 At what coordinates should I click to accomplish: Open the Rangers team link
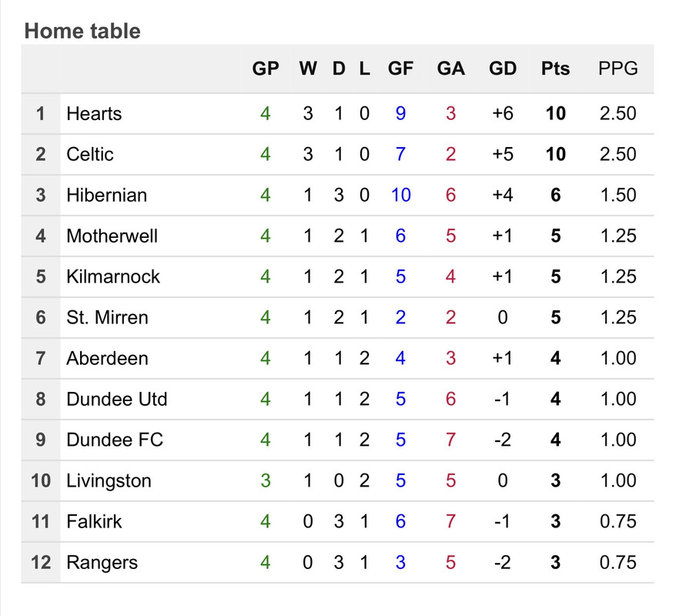[102, 563]
